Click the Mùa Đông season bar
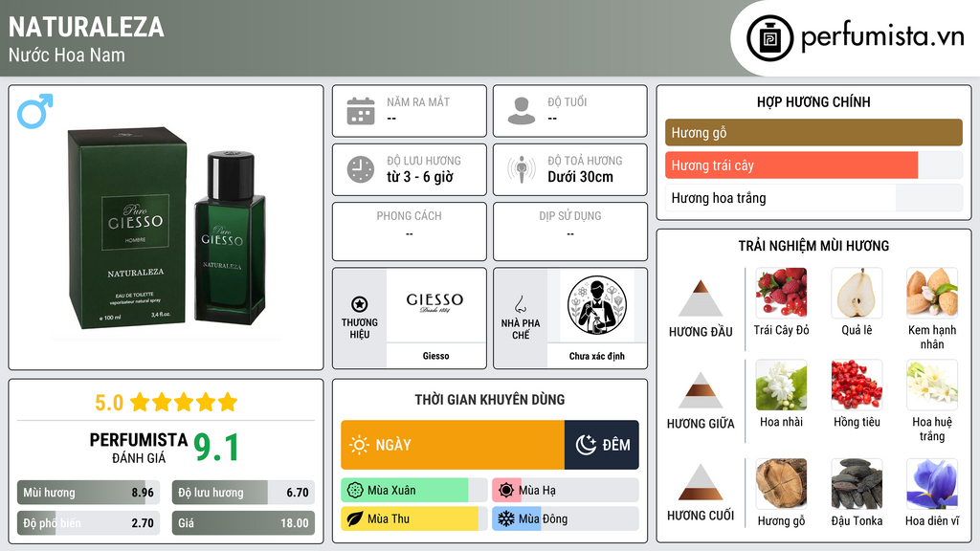 [565, 518]
